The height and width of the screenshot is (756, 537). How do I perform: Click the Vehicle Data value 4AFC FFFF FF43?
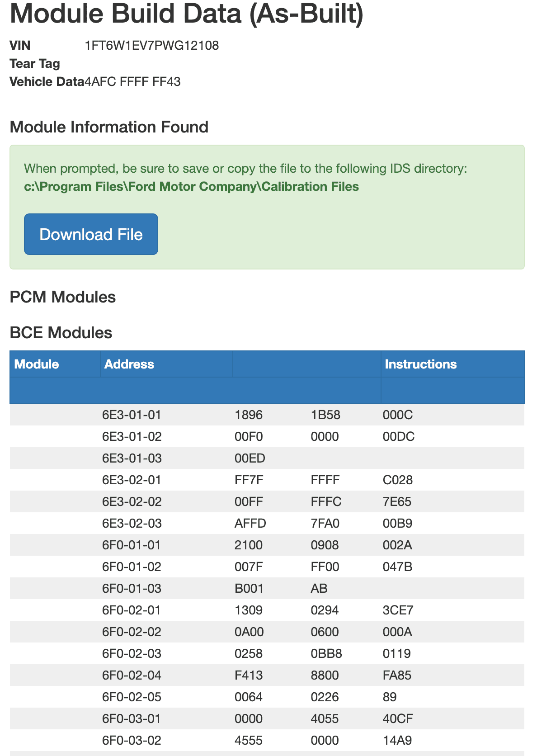point(133,81)
